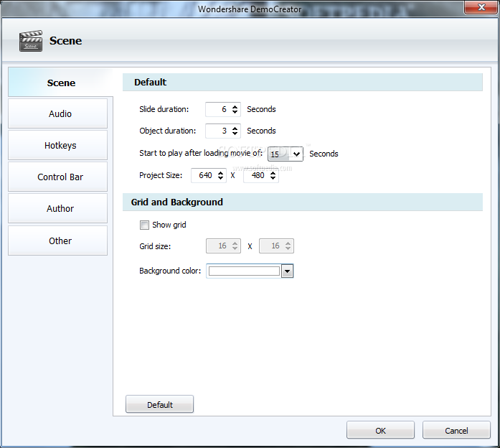This screenshot has height=448, width=500.
Task: Enable the Show grid checkbox
Action: pos(144,225)
